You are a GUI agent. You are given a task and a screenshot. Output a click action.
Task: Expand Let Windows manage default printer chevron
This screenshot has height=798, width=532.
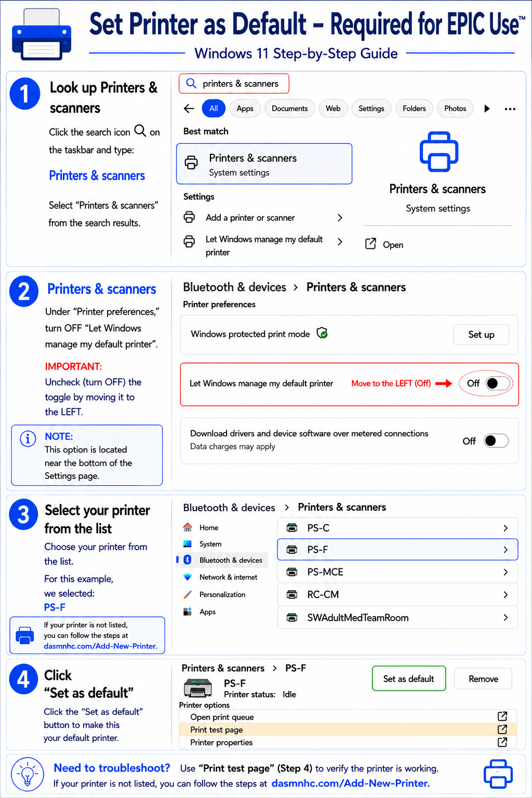340,242
